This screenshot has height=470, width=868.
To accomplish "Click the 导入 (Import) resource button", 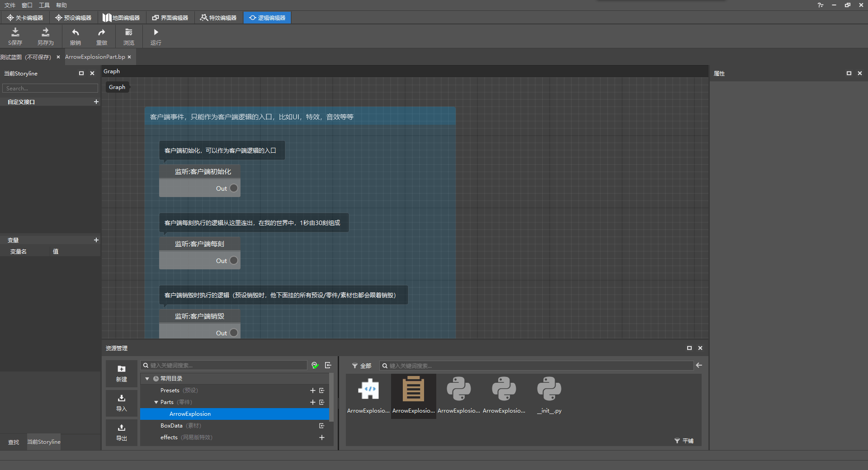I will click(x=122, y=403).
